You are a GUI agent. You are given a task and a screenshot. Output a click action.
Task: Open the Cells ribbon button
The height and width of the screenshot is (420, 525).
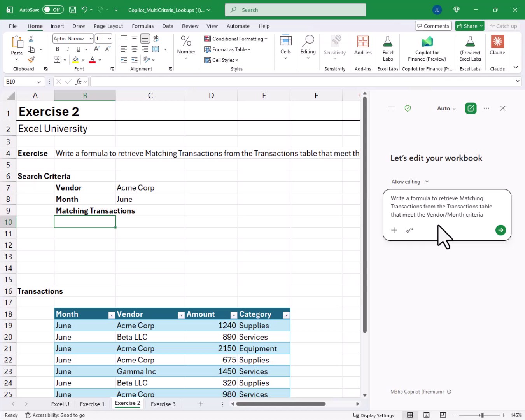(285, 47)
